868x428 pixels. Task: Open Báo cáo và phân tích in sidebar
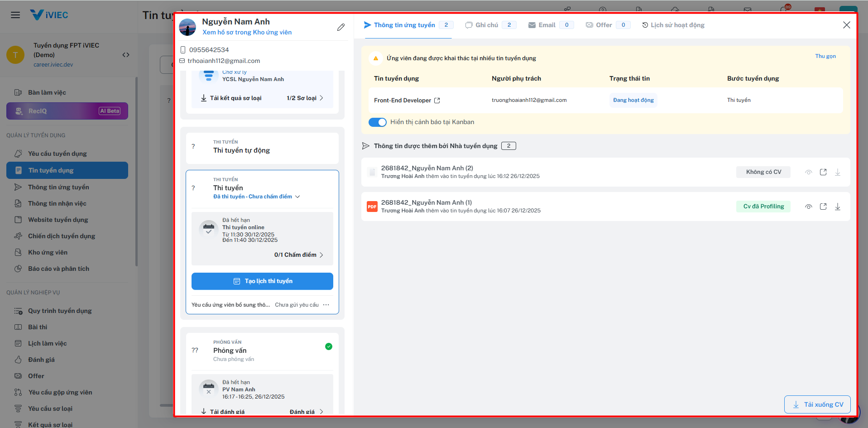[67, 269]
